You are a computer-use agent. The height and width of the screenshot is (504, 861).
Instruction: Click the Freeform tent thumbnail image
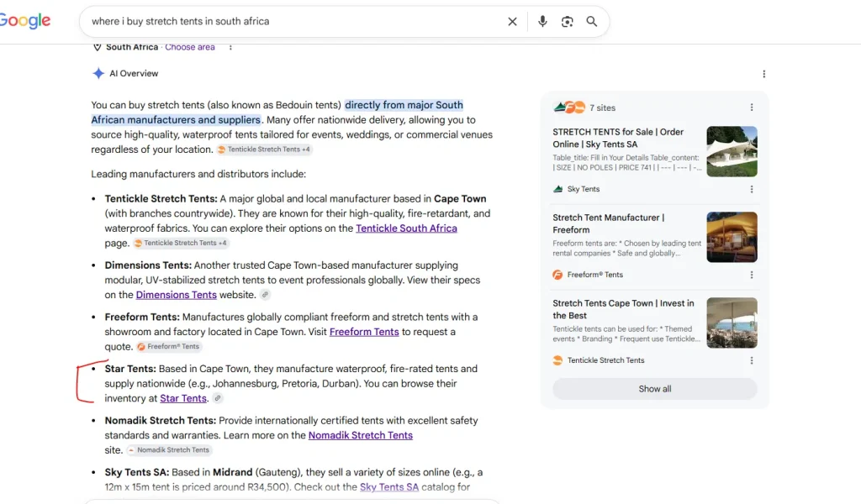[732, 237]
